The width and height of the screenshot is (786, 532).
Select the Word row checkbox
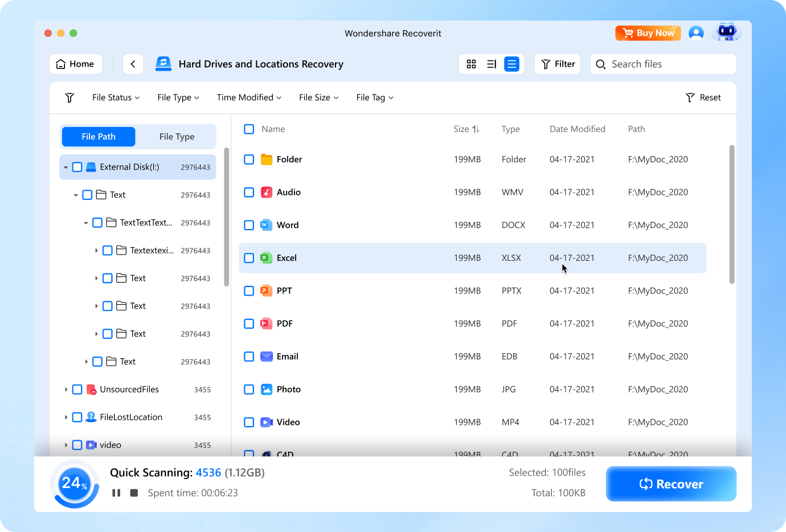[249, 225]
